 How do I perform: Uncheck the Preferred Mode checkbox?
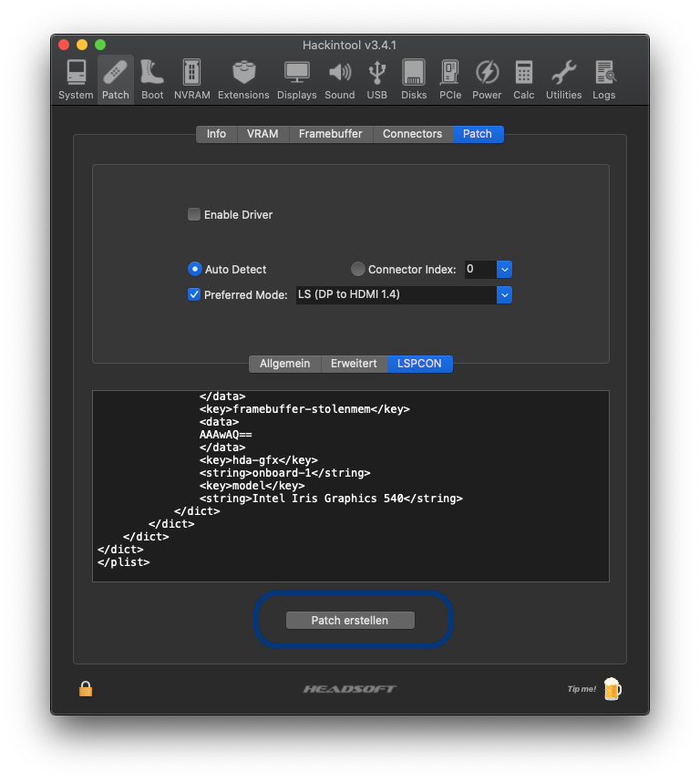click(194, 294)
